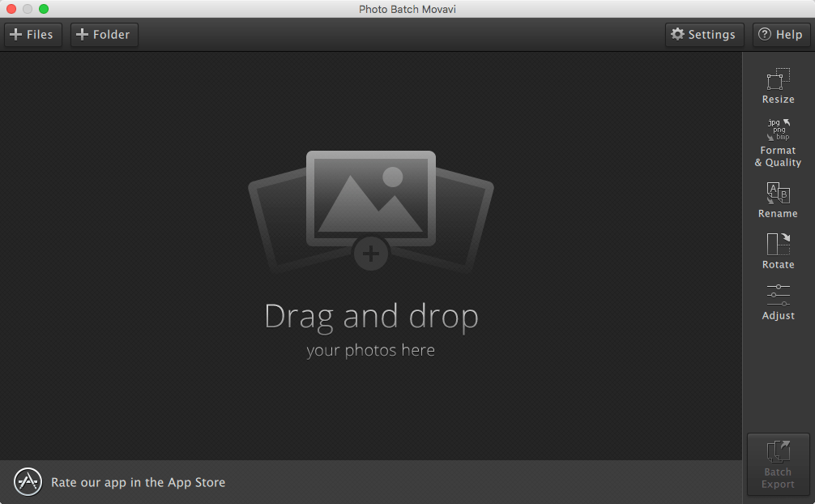Click the plus circle under the photo placeholder
This screenshot has height=504, width=815.
pos(370,254)
